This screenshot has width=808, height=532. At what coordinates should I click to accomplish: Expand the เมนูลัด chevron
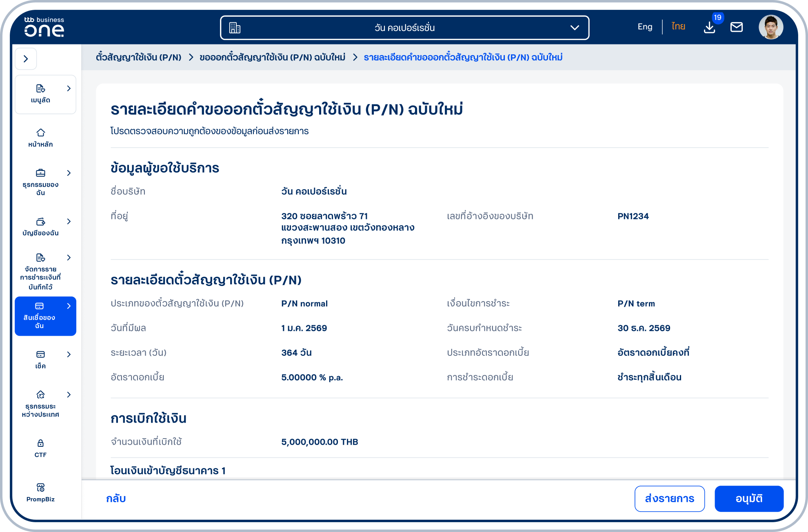[69, 89]
